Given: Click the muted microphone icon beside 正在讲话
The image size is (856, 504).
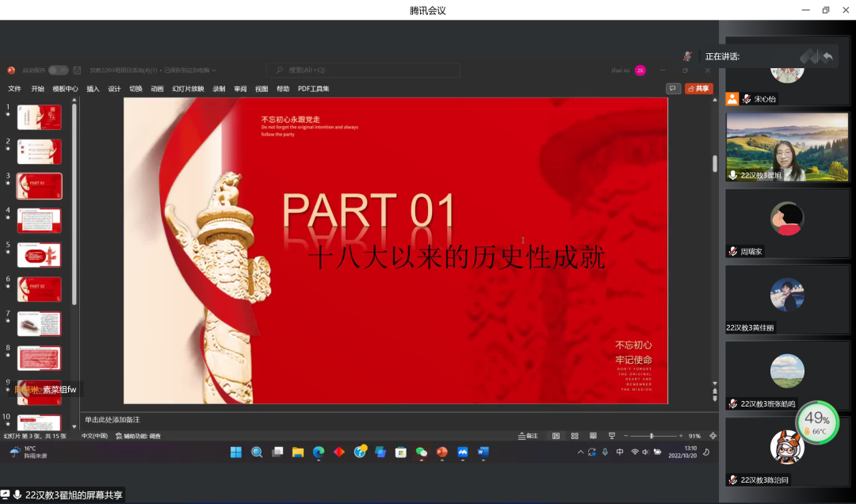Looking at the screenshot, I should tap(688, 56).
